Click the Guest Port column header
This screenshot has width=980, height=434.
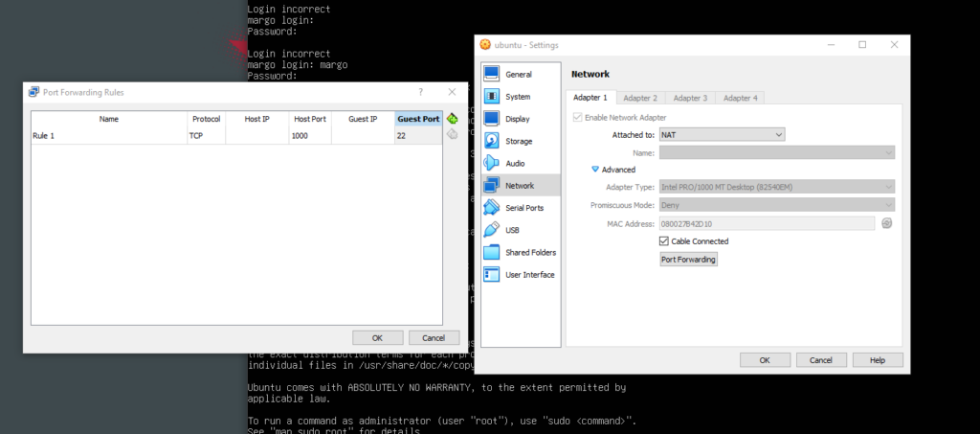click(x=418, y=119)
